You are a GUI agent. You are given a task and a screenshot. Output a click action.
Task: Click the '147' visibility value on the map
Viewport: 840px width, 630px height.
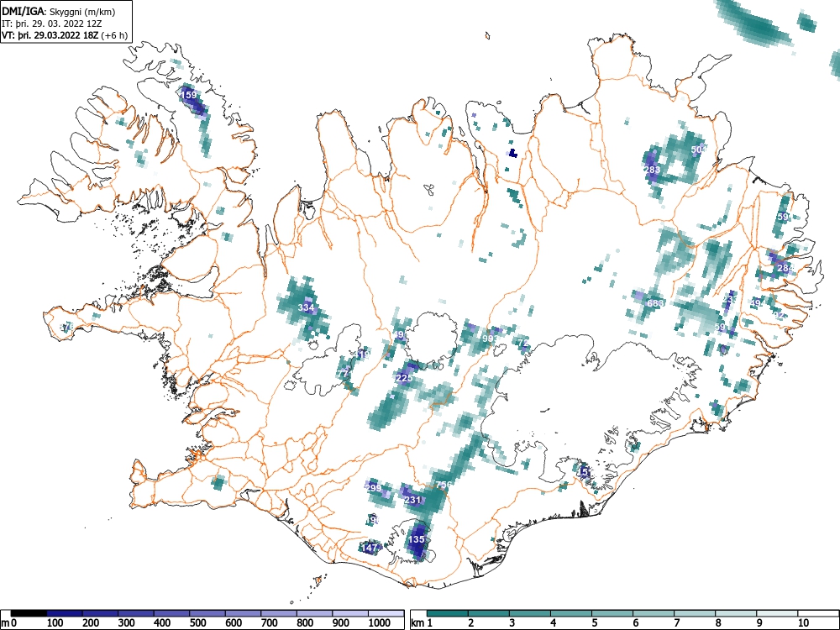(370, 548)
